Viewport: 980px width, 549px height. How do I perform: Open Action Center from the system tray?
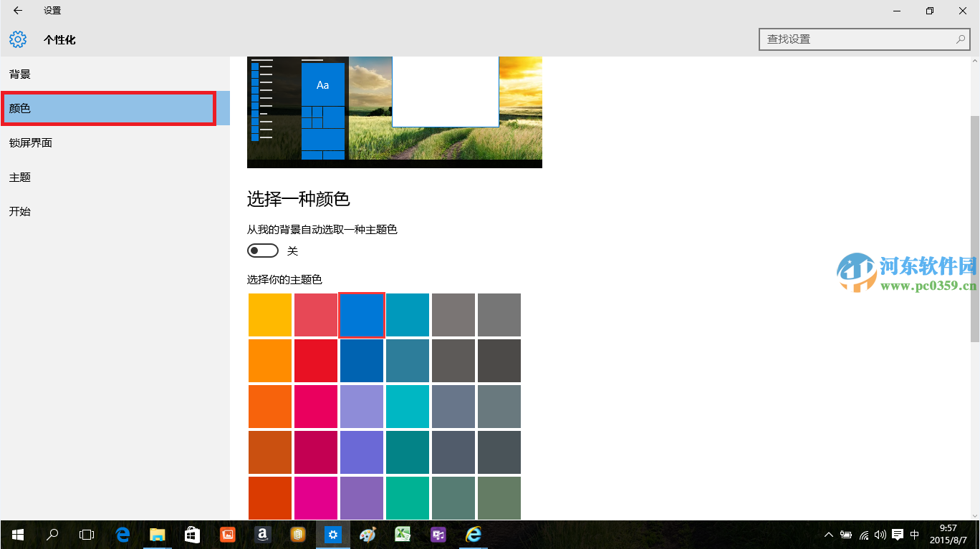[898, 534]
